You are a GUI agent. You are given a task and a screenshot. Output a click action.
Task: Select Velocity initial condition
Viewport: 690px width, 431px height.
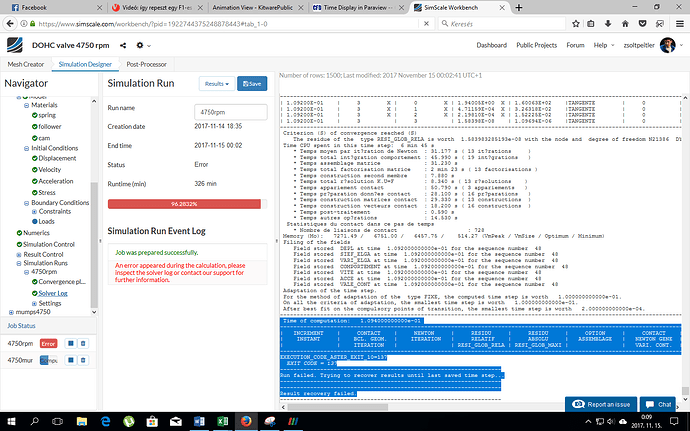pos(50,169)
